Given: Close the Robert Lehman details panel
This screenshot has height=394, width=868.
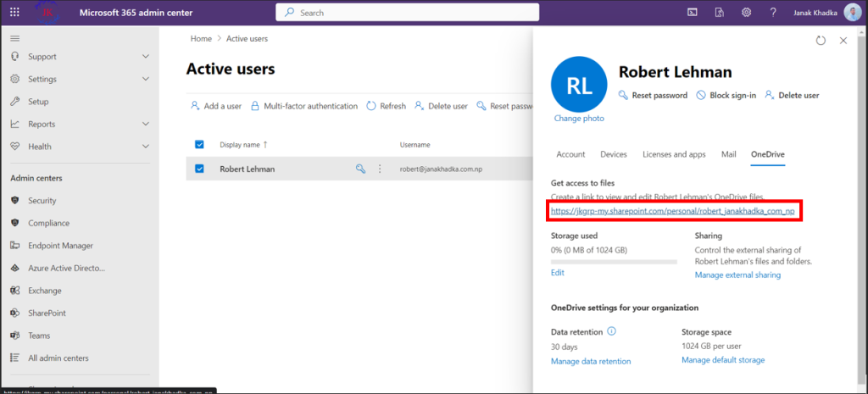Looking at the screenshot, I should [843, 41].
